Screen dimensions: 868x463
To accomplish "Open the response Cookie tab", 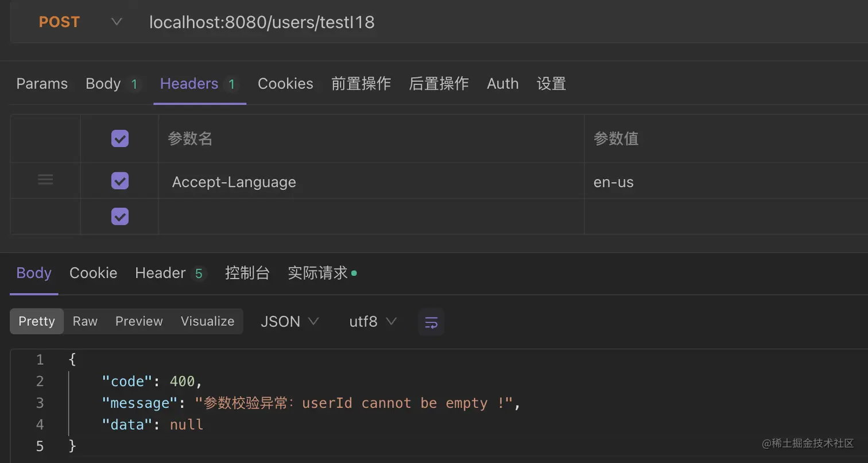I will pyautogui.click(x=93, y=273).
